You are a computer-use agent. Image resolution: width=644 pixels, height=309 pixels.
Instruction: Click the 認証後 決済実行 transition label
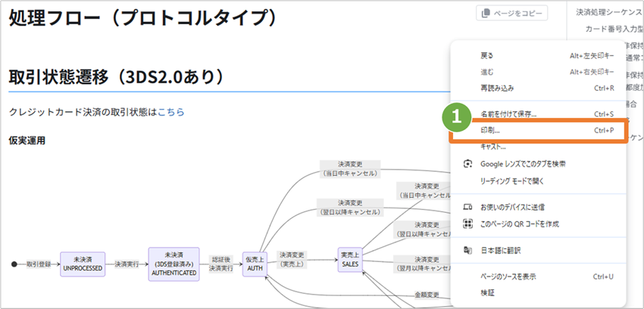pyautogui.click(x=221, y=264)
